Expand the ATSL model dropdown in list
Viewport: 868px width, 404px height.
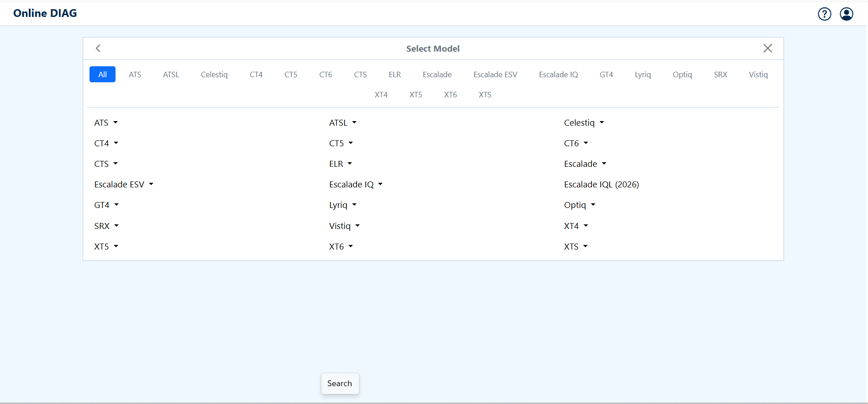(x=343, y=122)
